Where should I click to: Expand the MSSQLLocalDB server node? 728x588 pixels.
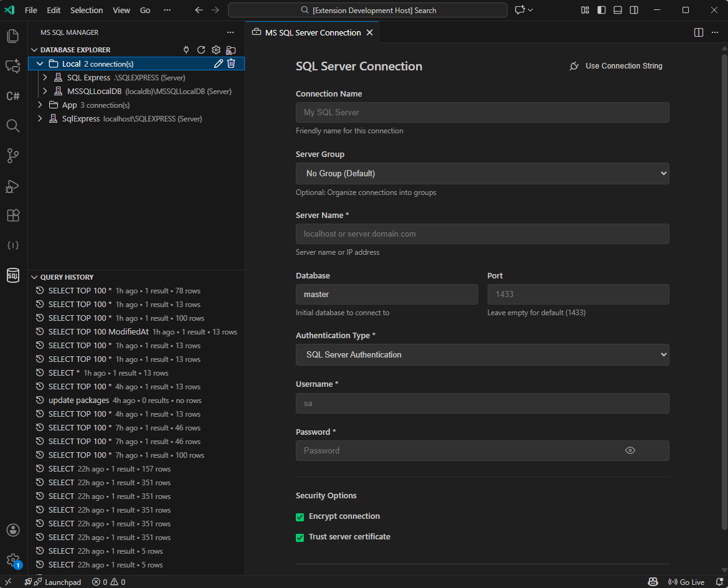pos(45,91)
